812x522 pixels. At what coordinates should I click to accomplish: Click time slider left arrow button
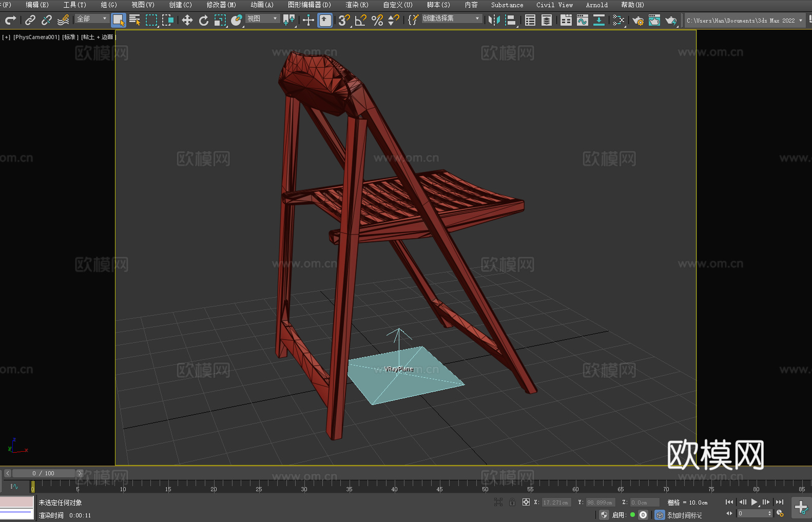[x=7, y=473]
